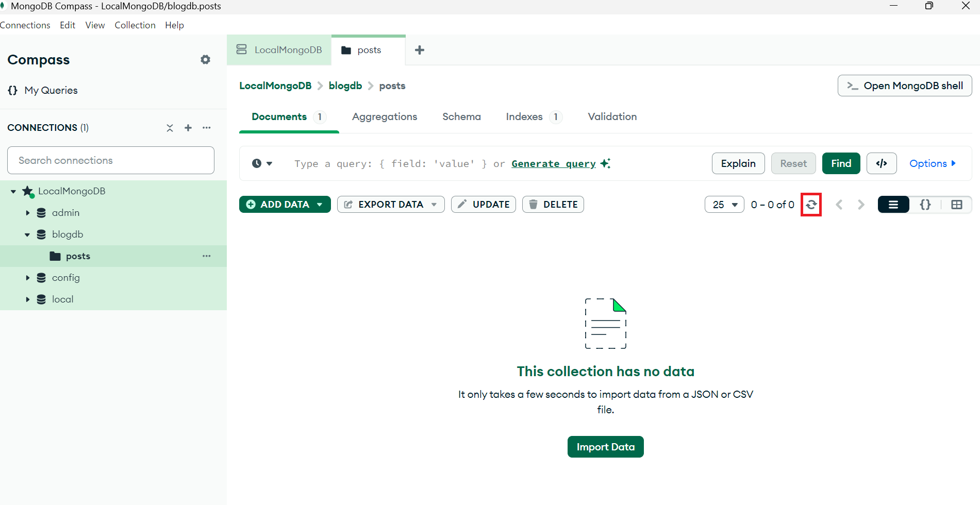Open connections options ellipsis menu

pos(207,128)
